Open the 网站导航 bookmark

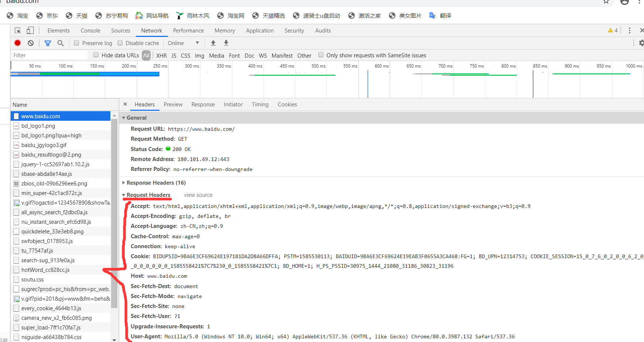[152, 16]
